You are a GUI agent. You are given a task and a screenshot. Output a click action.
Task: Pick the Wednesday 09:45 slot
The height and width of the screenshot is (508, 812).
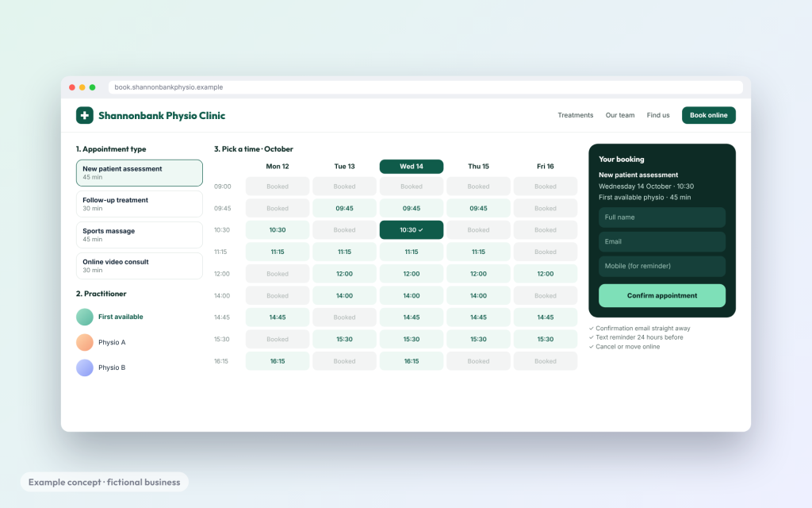click(412, 209)
